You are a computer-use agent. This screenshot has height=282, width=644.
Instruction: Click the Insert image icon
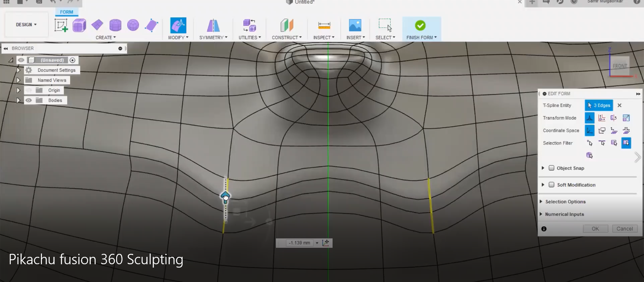355,25
